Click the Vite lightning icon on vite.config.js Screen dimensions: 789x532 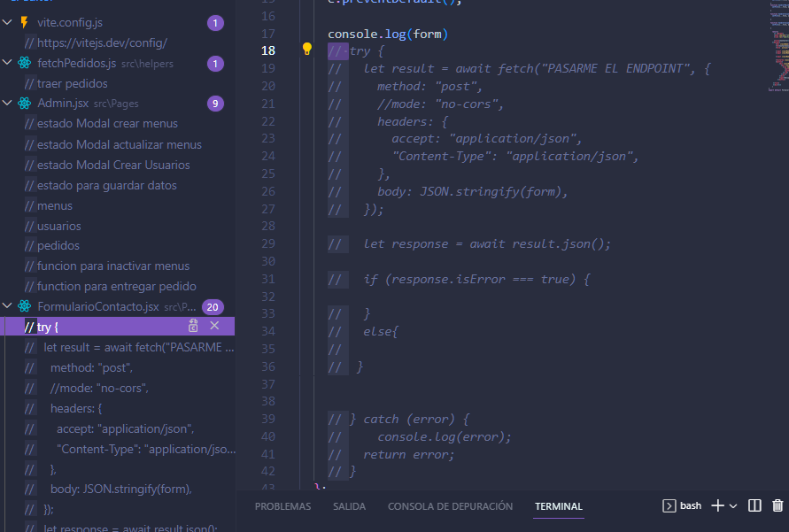[x=24, y=22]
